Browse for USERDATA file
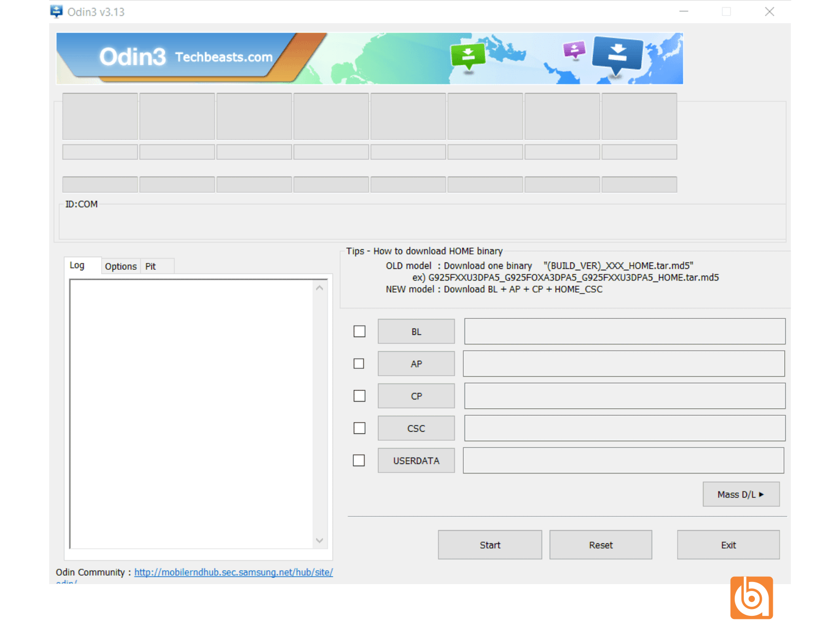Viewport: 840px width, 637px height. (416, 461)
